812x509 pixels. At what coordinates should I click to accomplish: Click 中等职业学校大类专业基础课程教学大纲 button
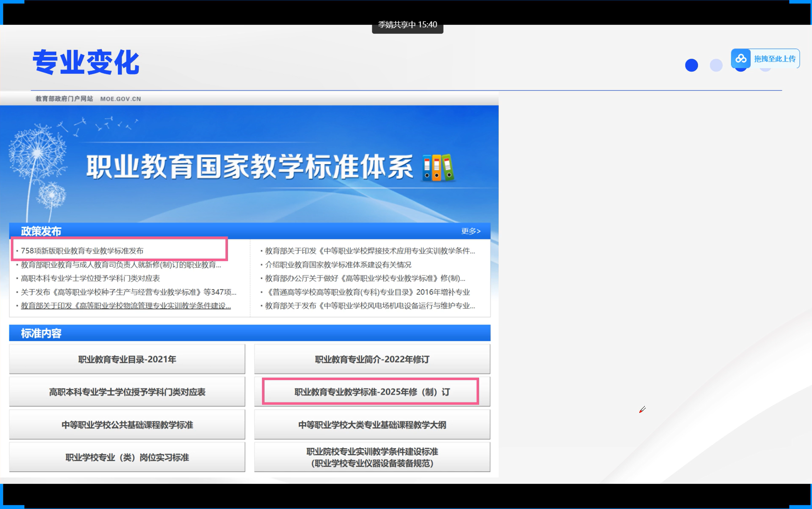[372, 424]
